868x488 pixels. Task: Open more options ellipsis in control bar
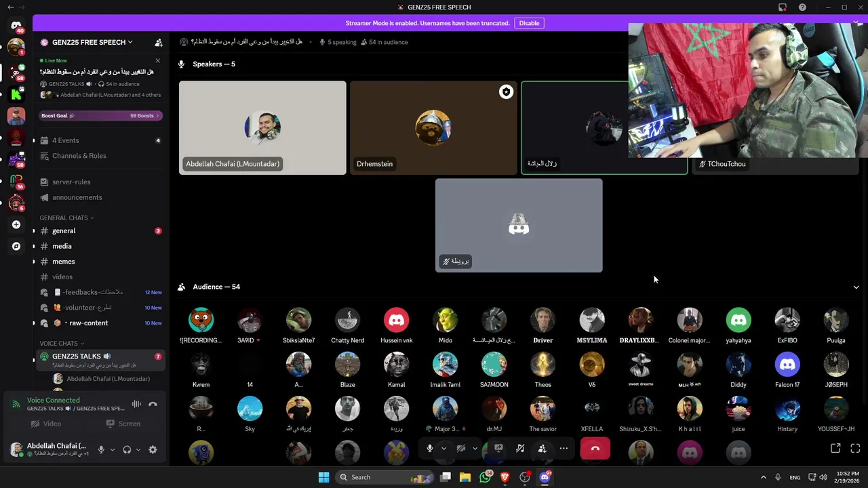[564, 448]
